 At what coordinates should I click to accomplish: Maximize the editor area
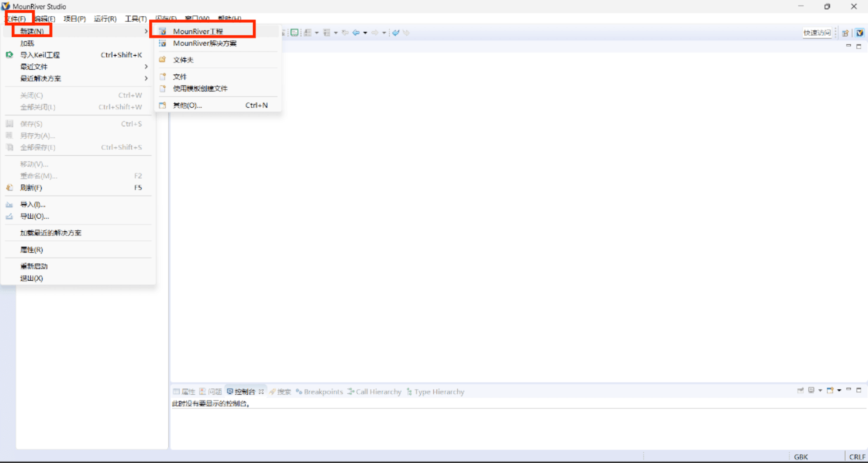859,46
